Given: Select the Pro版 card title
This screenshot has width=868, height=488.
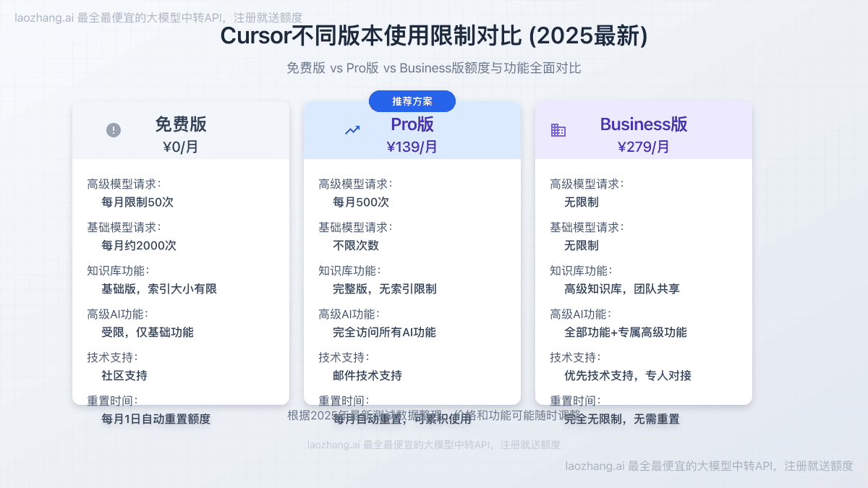Looking at the screenshot, I should coord(412,124).
